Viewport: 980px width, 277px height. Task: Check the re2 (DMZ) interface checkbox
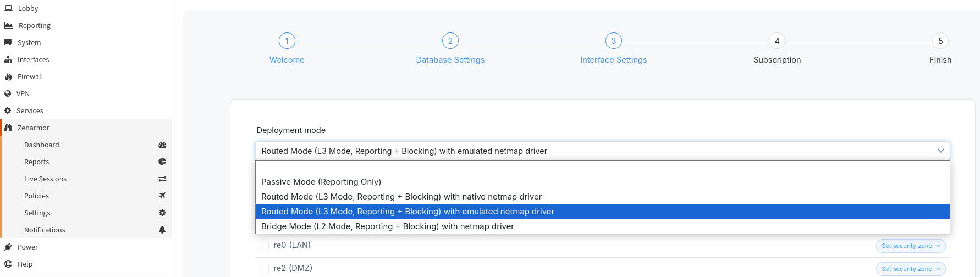264,269
